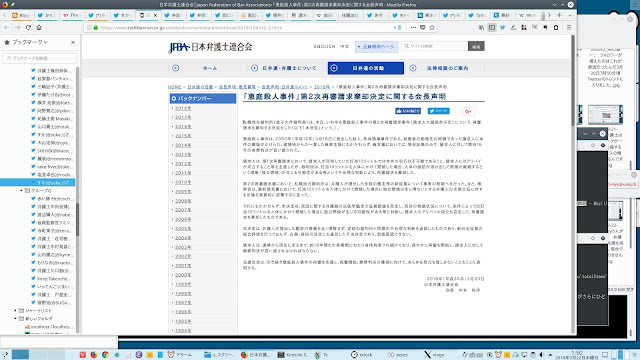Open the アラーム app in taskbar
The height and width of the screenshot is (360, 640).
(x=180, y=355)
